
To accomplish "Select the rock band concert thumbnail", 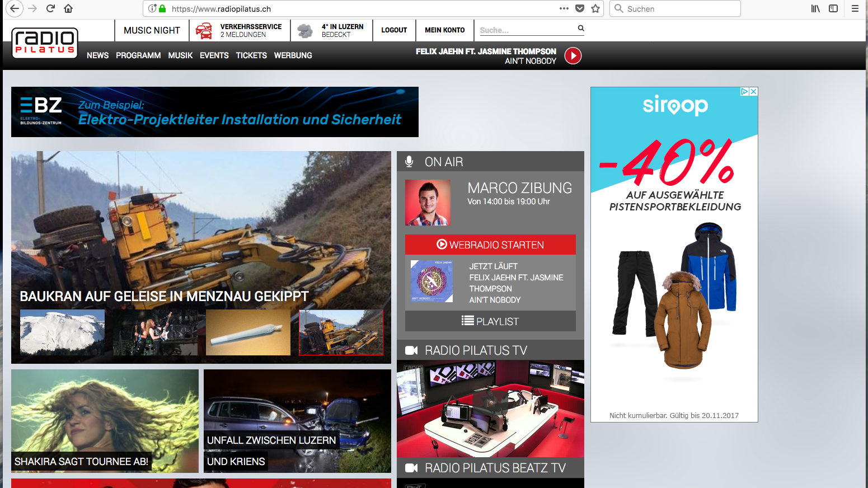I will pyautogui.click(x=155, y=332).
